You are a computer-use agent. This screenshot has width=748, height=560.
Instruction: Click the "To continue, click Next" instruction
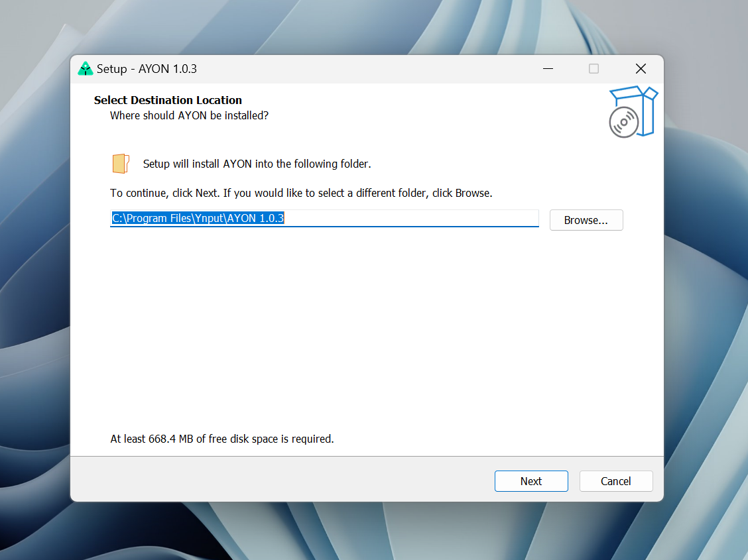point(301,194)
